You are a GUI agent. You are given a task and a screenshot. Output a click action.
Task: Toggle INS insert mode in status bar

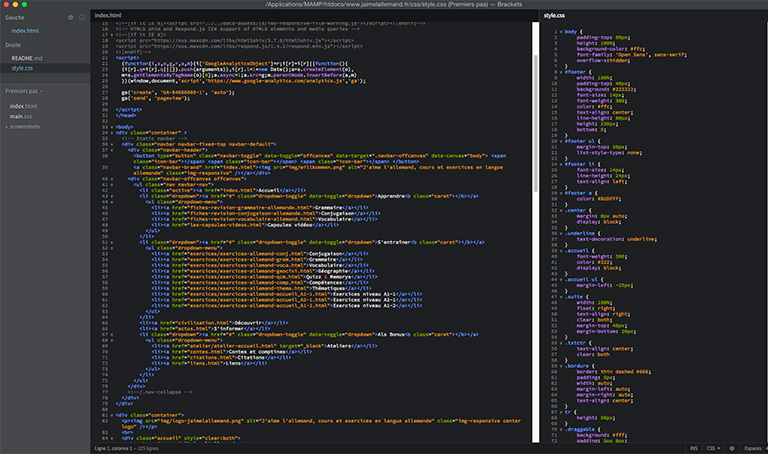[694, 448]
